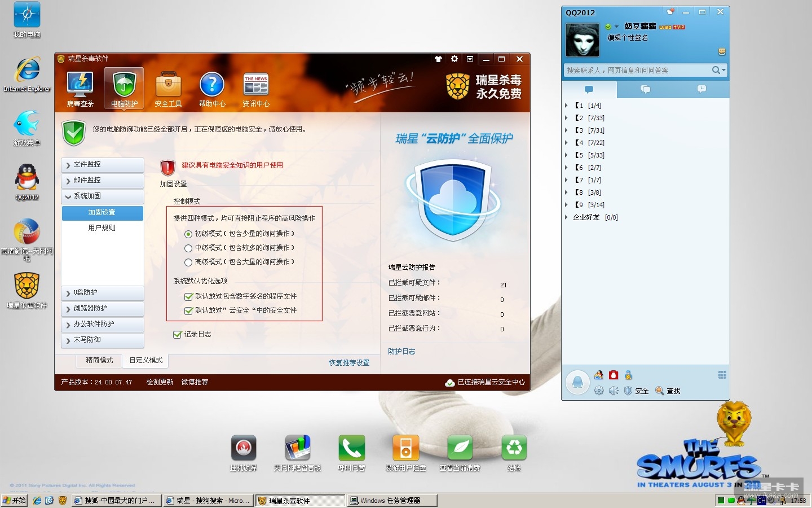Click 检测更新 in the Rising status bar

[x=160, y=382]
